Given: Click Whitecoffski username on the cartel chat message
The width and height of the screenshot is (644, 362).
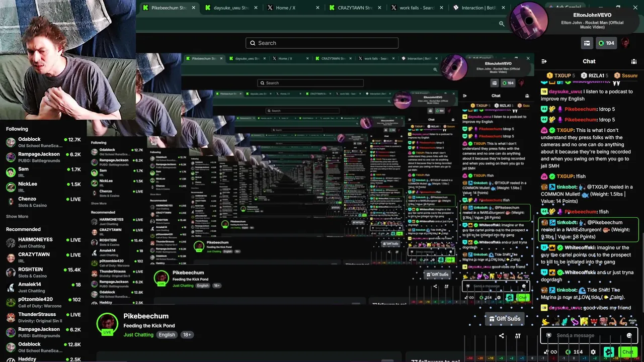Looking at the screenshot, I should (579, 248).
